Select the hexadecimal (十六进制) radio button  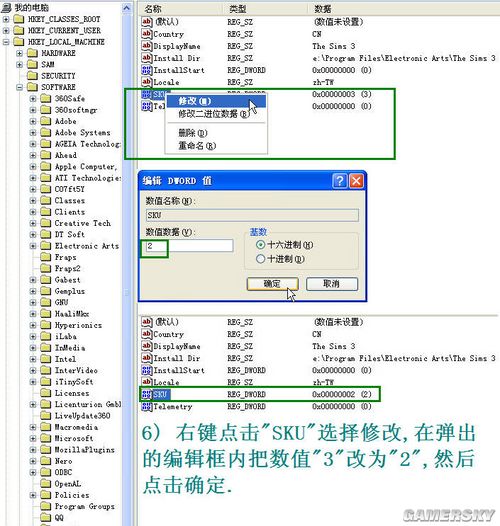(x=260, y=245)
